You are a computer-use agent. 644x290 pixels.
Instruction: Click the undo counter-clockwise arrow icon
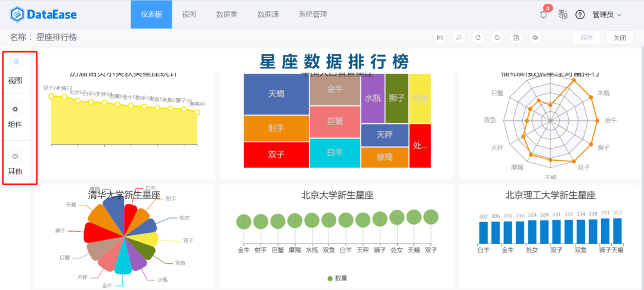(497, 38)
